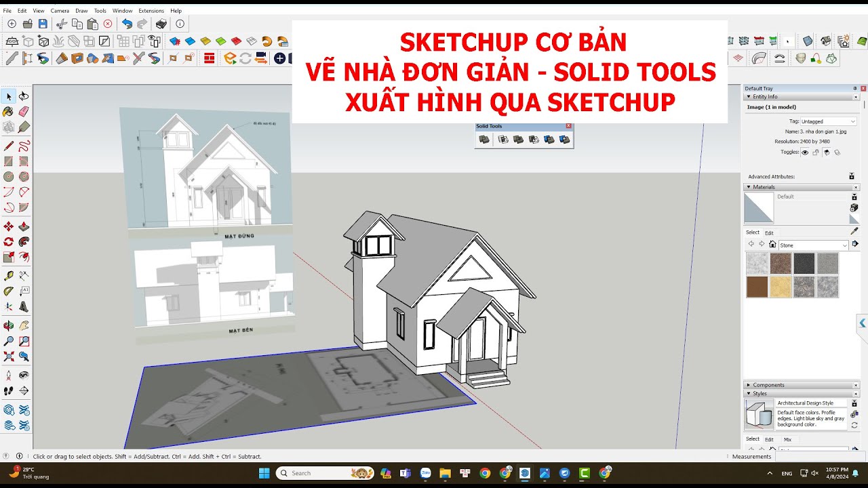868x488 pixels.
Task: Close the Solid Tools toolbar
Action: pos(568,126)
